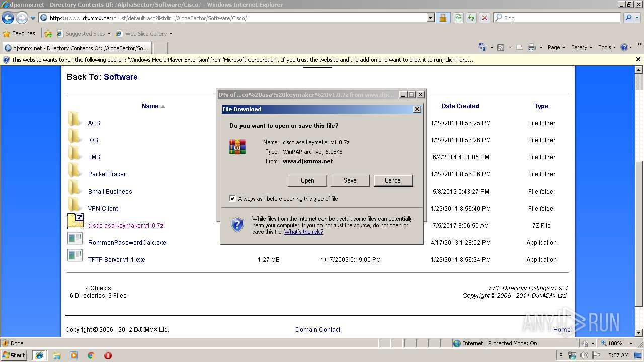The width and height of the screenshot is (644, 362).
Task: Click Cancel in File Download dialog
Action: click(393, 180)
